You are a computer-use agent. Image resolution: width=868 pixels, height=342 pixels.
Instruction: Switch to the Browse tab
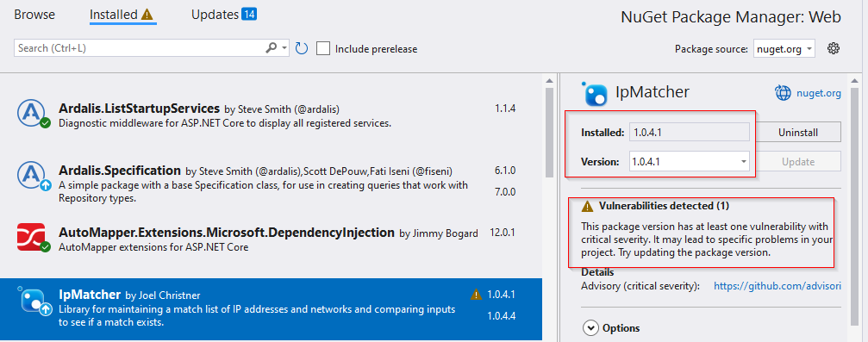pos(34,15)
